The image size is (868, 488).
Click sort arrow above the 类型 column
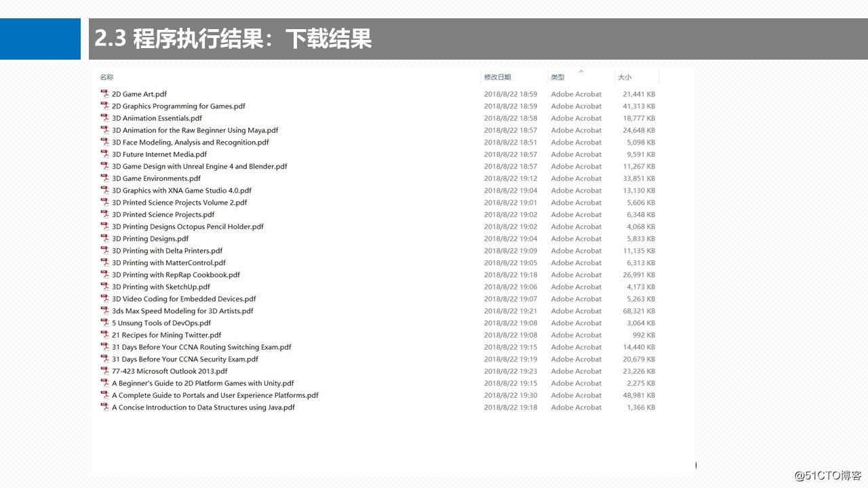[x=581, y=70]
